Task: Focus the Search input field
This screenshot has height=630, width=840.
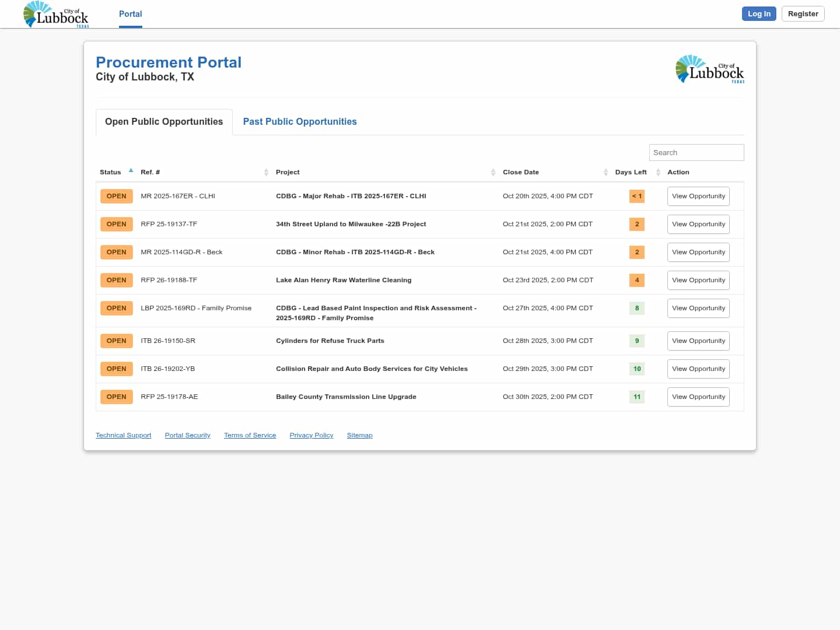Action: click(x=696, y=153)
